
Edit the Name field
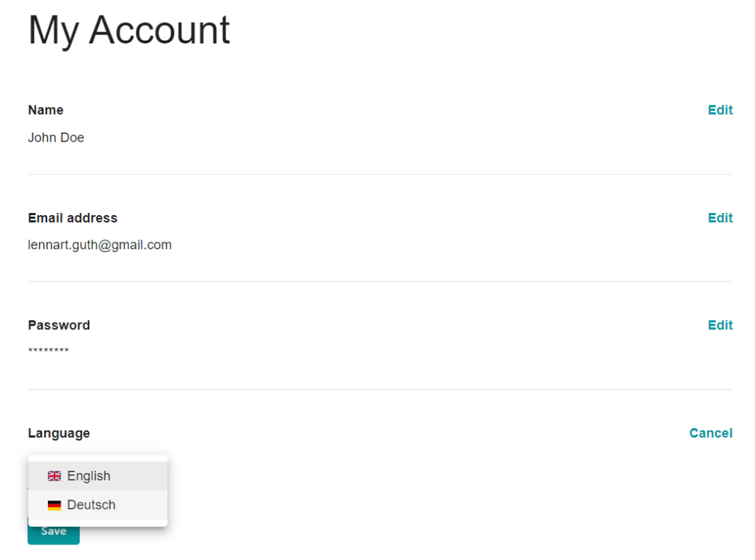click(720, 110)
